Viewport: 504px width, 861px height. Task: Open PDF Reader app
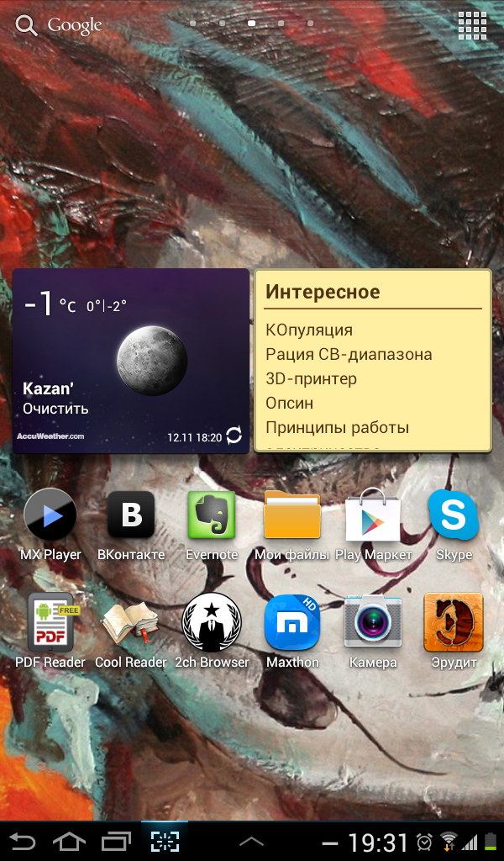(x=50, y=623)
